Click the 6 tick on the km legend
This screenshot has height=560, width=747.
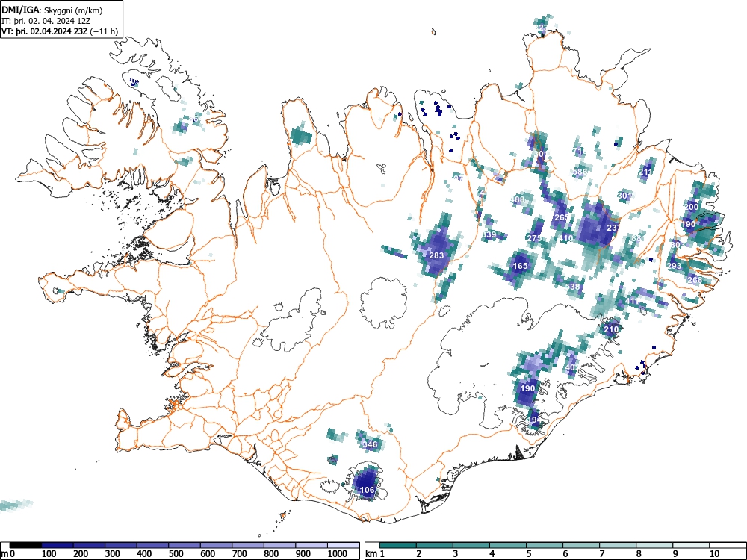pos(565,554)
